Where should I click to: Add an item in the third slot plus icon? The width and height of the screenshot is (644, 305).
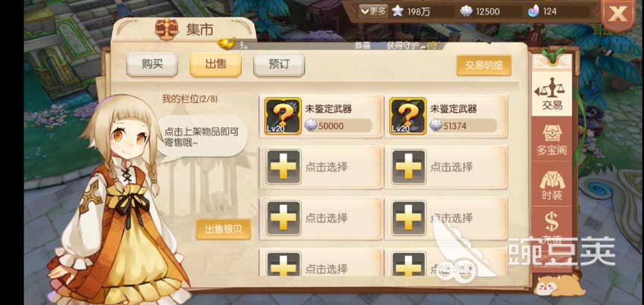(283, 167)
